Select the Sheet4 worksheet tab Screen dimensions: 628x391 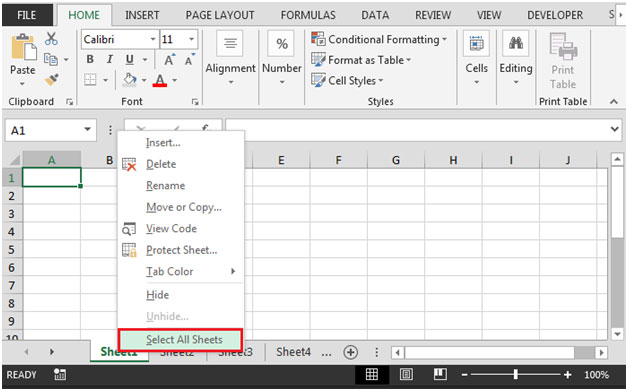coord(293,352)
